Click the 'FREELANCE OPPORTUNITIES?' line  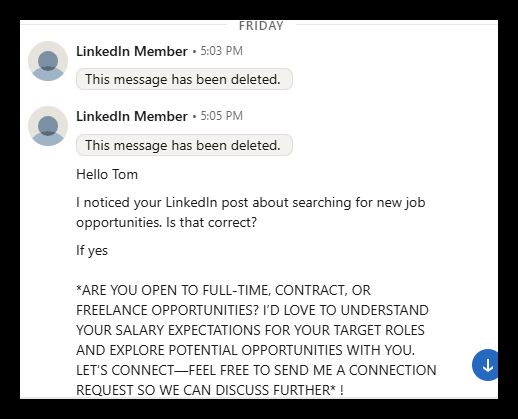tap(252, 310)
